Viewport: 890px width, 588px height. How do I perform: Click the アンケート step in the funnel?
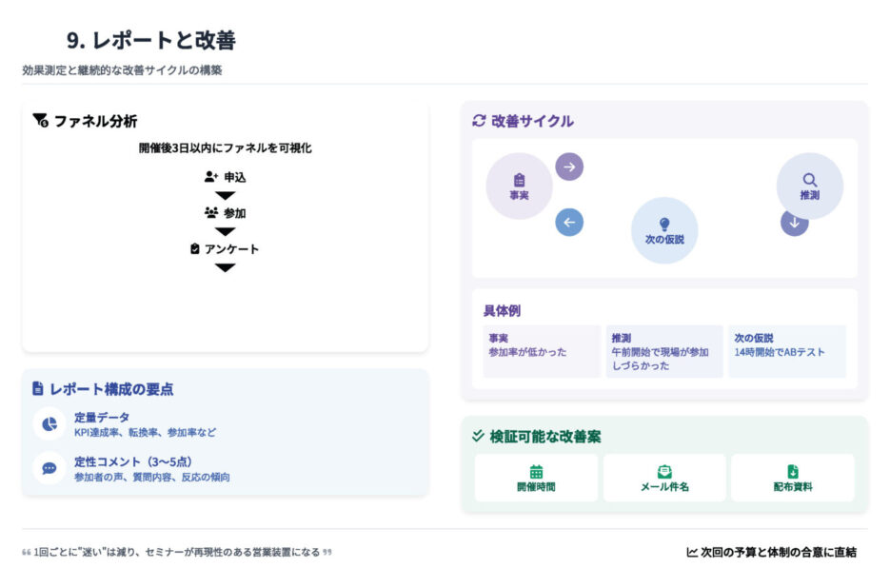click(x=226, y=249)
